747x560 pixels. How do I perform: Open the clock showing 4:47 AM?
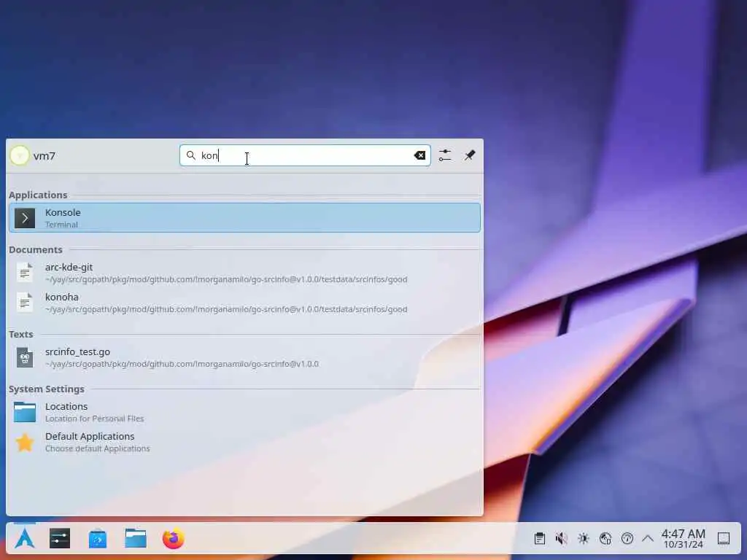coord(683,539)
